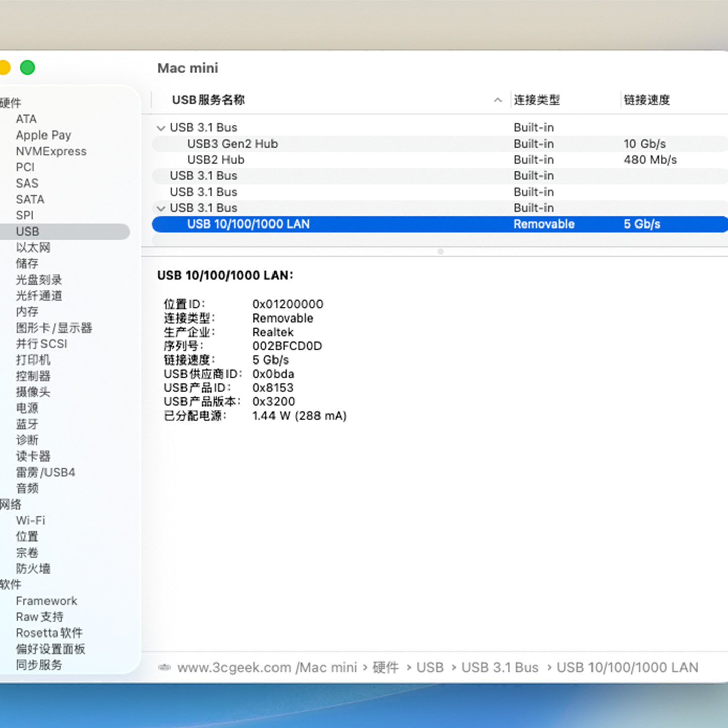Click USB 10/100/1000 LAN in the path bar
Viewport: 728px width, 728px height.
627,667
